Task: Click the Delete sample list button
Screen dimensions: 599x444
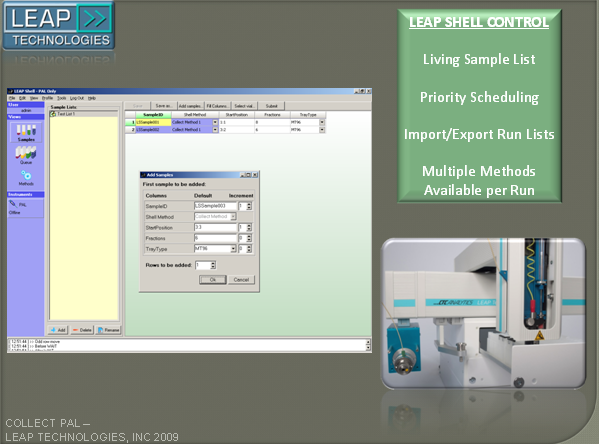Action: tap(82, 330)
